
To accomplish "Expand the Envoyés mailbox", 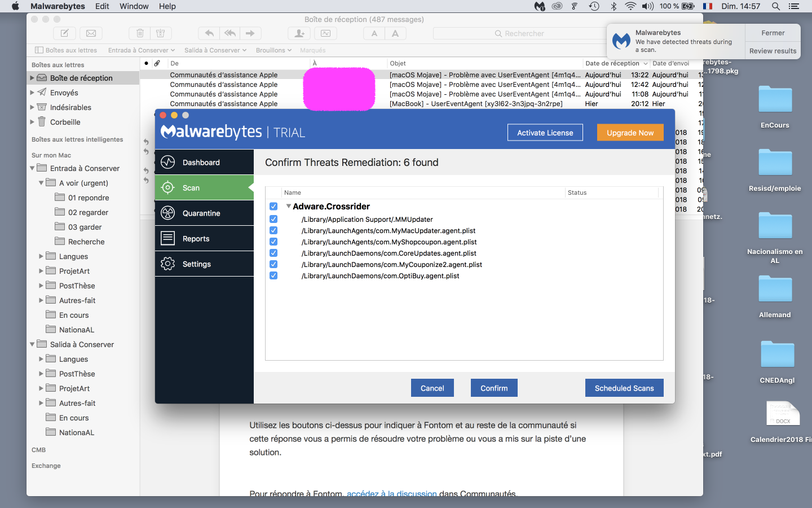I will (x=32, y=93).
